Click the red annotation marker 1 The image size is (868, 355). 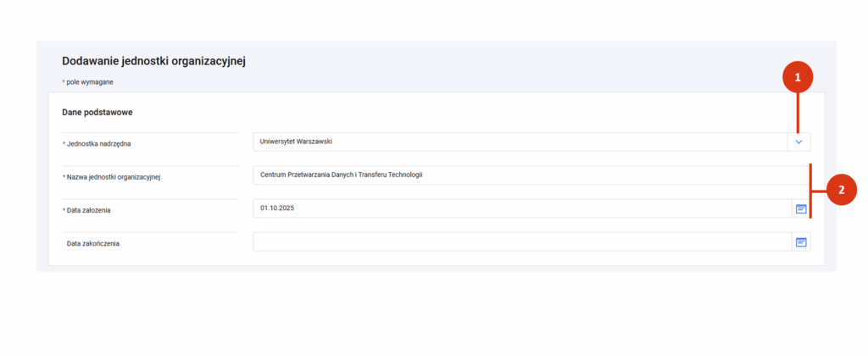[x=798, y=79]
